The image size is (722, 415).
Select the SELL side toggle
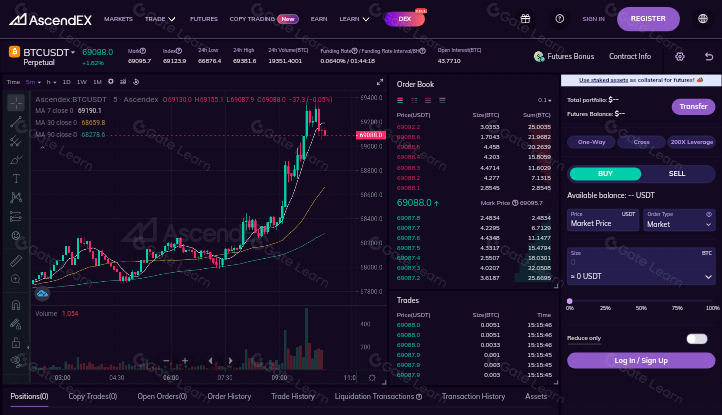677,174
